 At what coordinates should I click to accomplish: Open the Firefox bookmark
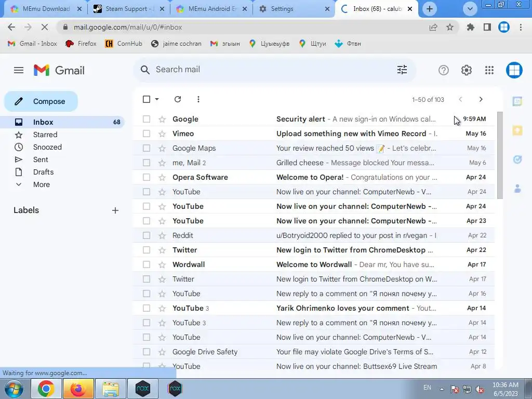(81, 44)
